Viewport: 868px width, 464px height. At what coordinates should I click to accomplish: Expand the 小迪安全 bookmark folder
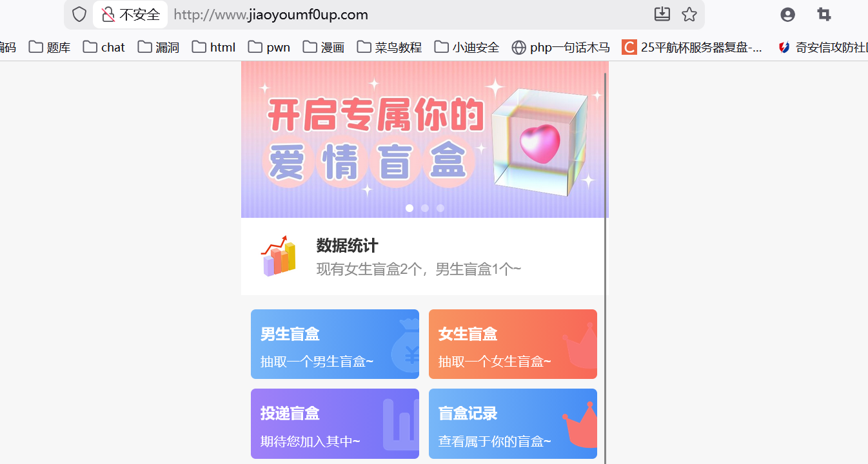[x=467, y=47]
